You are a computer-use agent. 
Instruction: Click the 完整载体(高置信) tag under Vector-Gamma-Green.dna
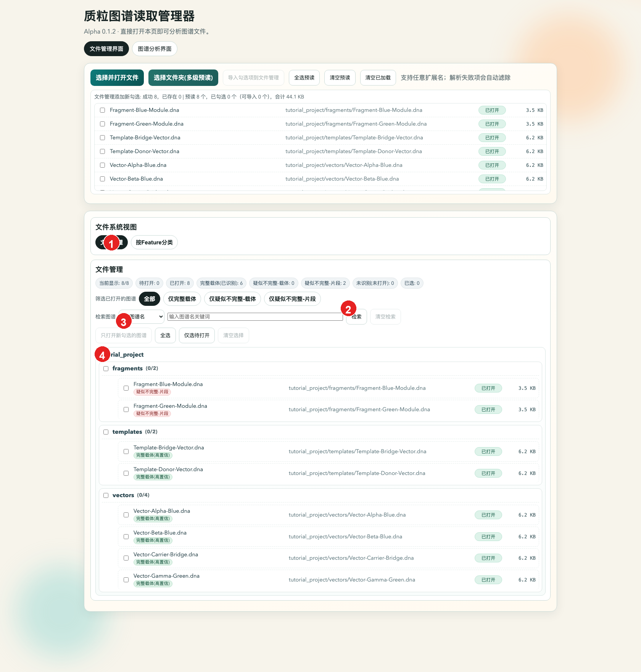[x=153, y=584]
